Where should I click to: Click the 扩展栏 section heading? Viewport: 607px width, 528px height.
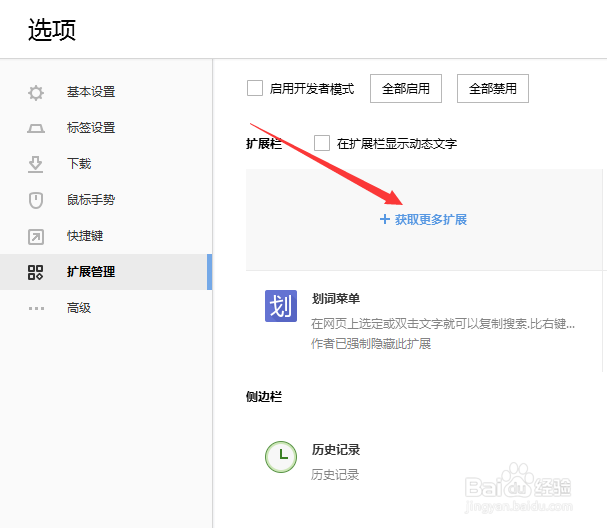coord(264,144)
